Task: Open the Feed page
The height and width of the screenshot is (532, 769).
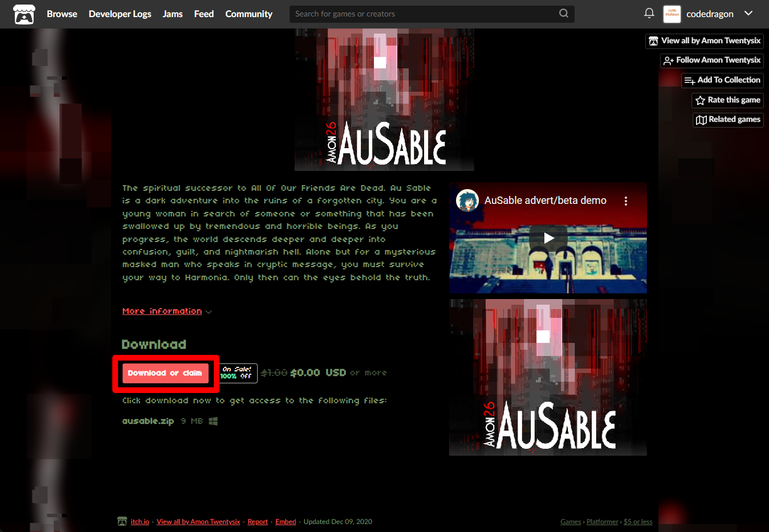Action: click(x=204, y=14)
